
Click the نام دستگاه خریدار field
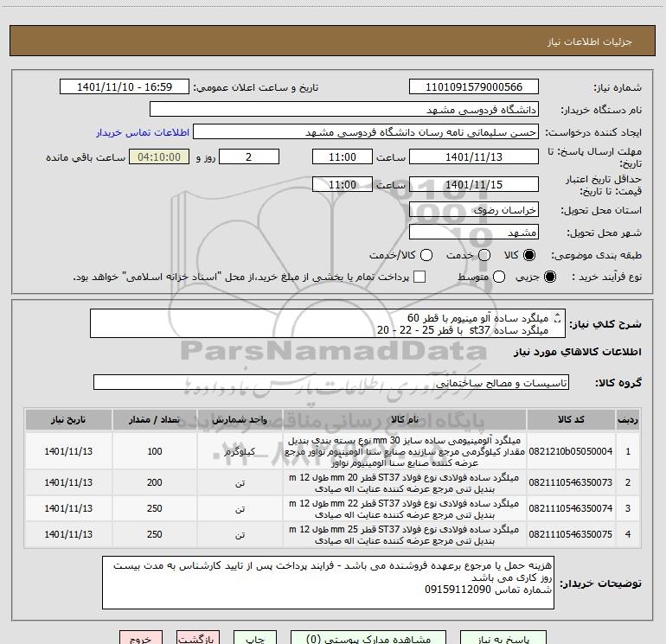(x=344, y=109)
